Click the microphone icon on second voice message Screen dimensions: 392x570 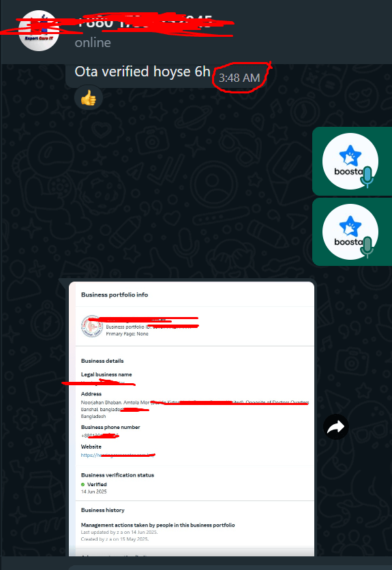click(x=367, y=247)
